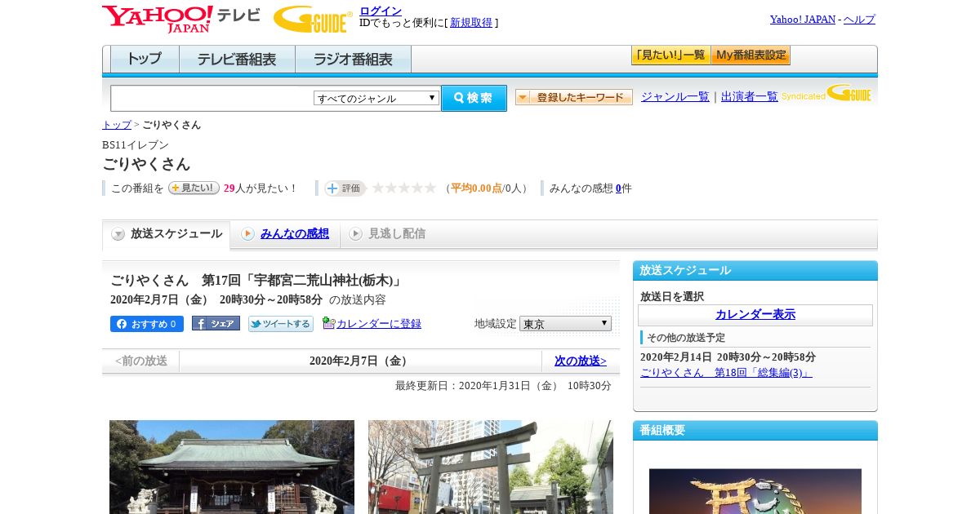Go to Yahoo! JAPAN home link

803,20
